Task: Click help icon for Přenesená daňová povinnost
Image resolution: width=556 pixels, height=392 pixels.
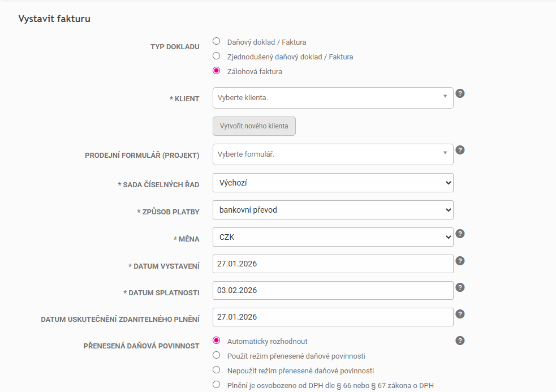Action: point(460,341)
